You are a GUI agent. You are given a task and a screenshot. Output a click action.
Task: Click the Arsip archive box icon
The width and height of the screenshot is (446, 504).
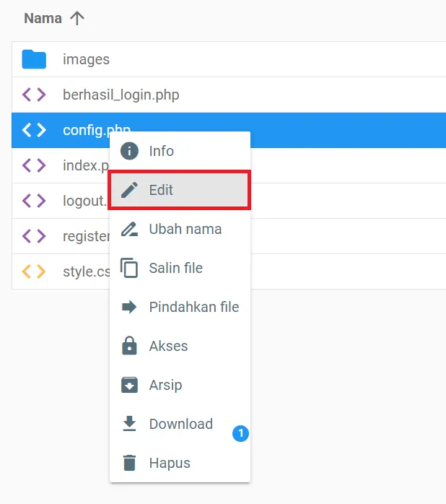129,385
